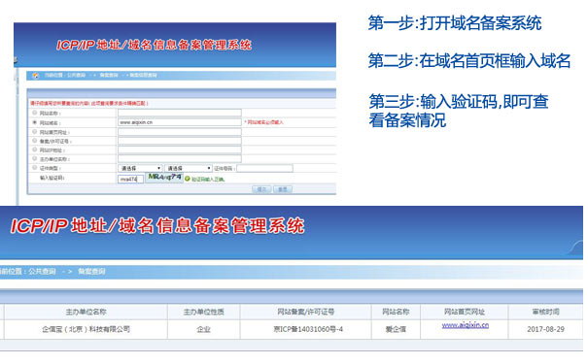This screenshot has width=588, height=364.
Task: Click the company cell 企信宝（北京）科技有限公司
Action: 86,329
